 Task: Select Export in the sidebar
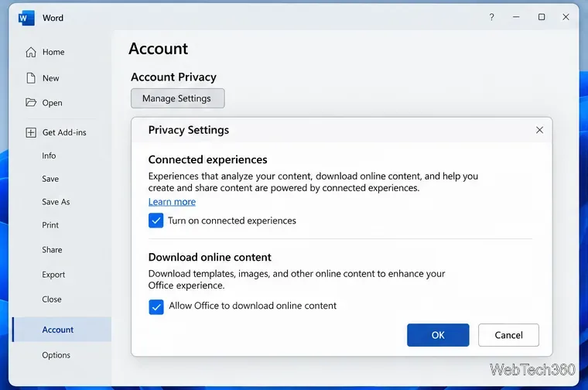tap(53, 275)
